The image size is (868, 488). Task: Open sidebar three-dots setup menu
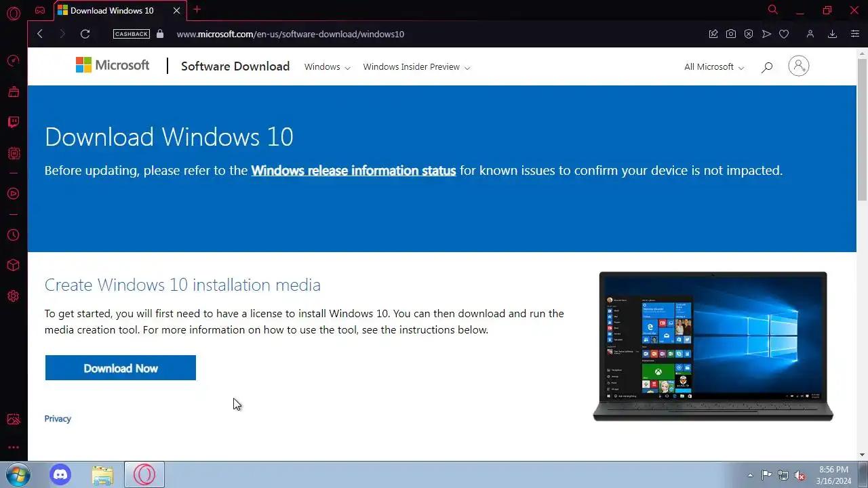[x=13, y=447]
